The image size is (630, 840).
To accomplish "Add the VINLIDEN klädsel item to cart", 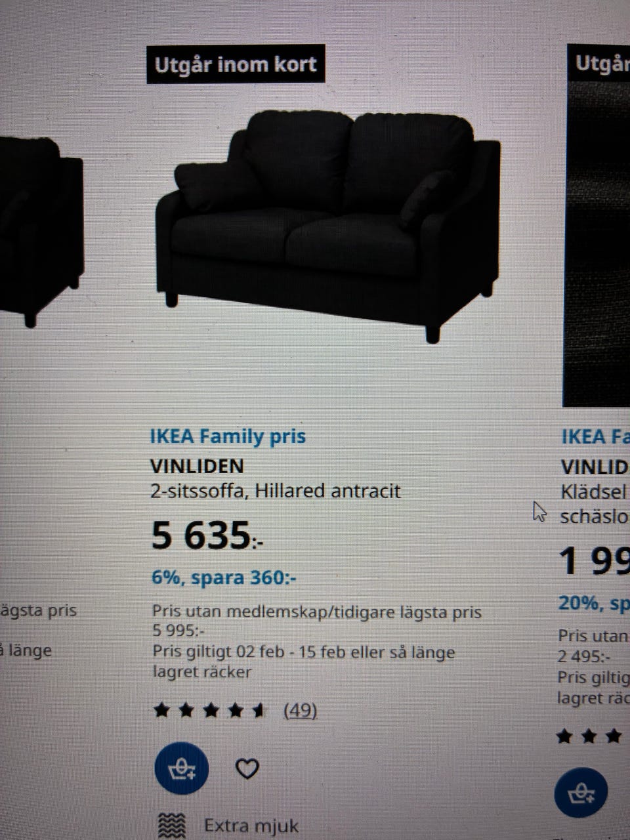I will [x=581, y=794].
